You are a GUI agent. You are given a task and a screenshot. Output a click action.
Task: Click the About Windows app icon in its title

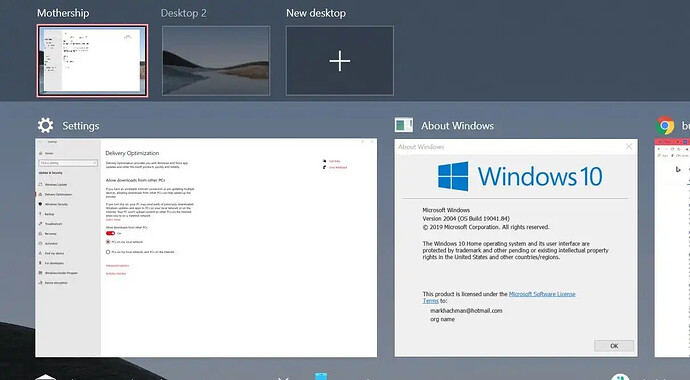pos(404,125)
